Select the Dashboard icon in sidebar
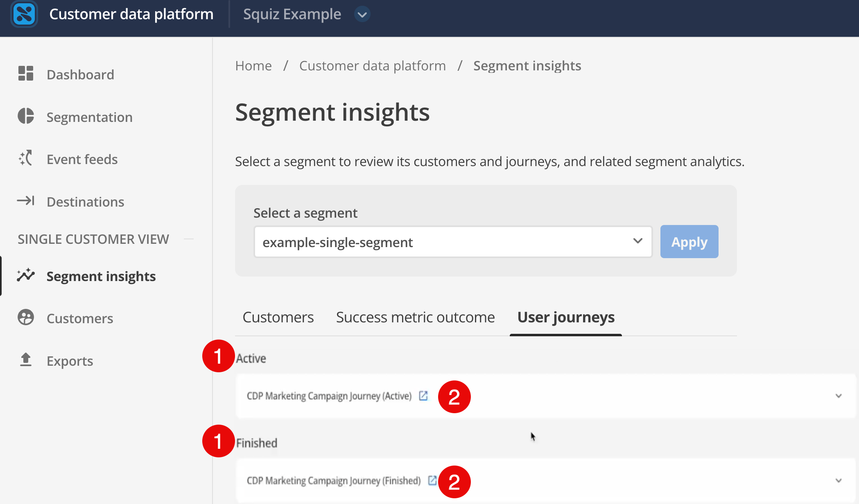Image resolution: width=859 pixels, height=504 pixels. pos(25,74)
